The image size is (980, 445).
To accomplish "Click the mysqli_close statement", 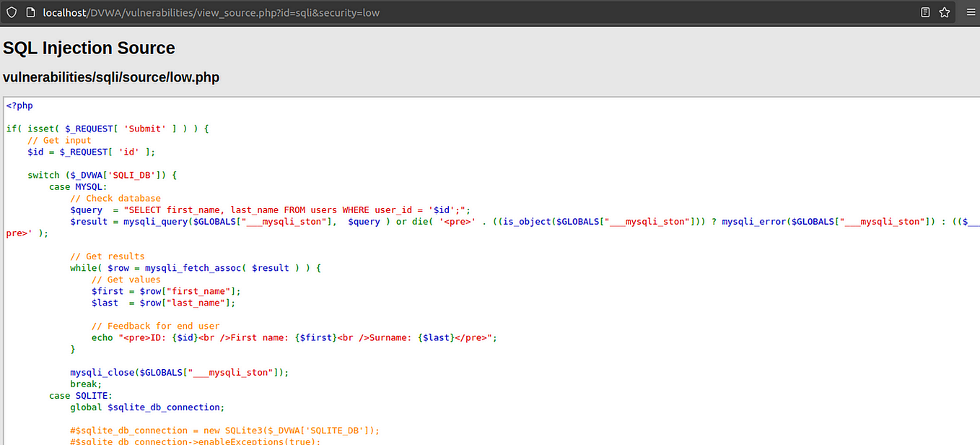I will click(x=178, y=372).
